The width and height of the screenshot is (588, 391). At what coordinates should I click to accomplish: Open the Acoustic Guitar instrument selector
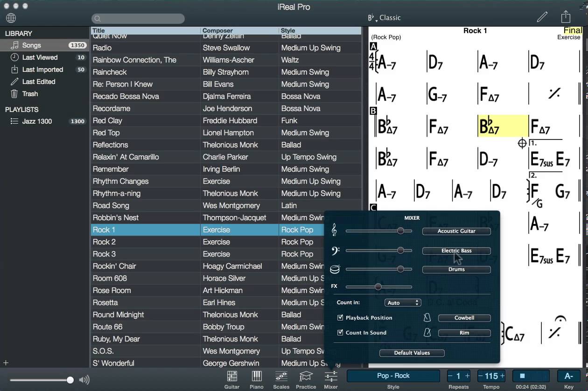(x=456, y=231)
